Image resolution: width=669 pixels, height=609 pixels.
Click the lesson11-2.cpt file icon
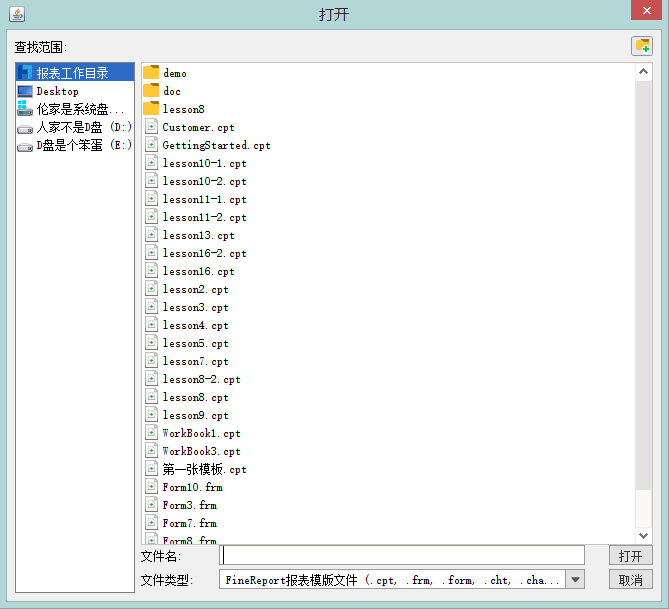click(151, 216)
